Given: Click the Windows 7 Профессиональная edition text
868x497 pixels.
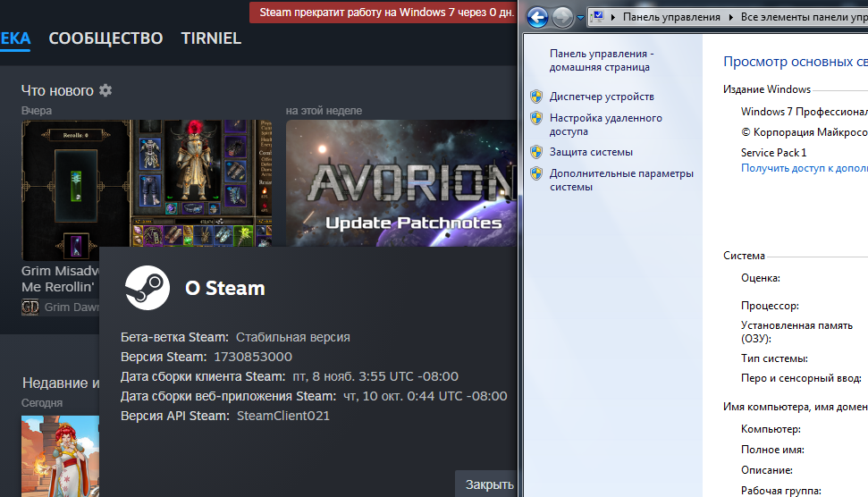Looking at the screenshot, I should click(805, 111).
